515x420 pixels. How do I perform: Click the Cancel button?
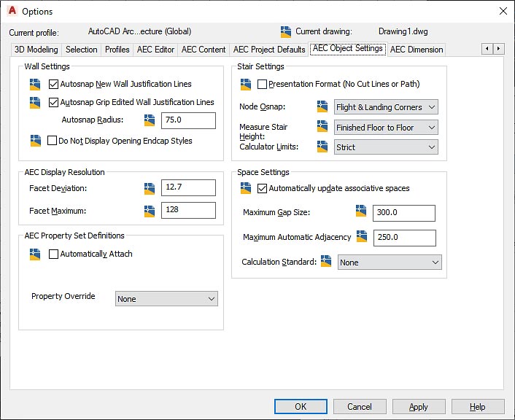coord(360,407)
